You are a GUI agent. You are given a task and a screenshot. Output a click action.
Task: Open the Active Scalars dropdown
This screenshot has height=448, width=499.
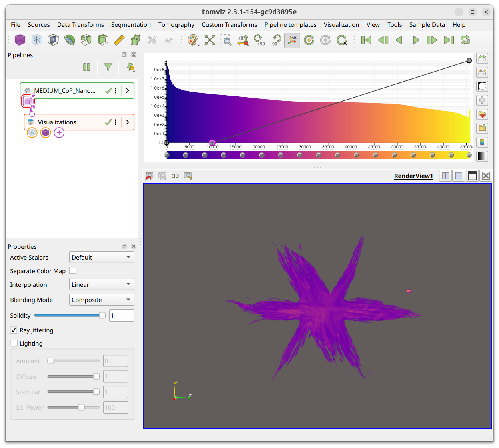102,257
